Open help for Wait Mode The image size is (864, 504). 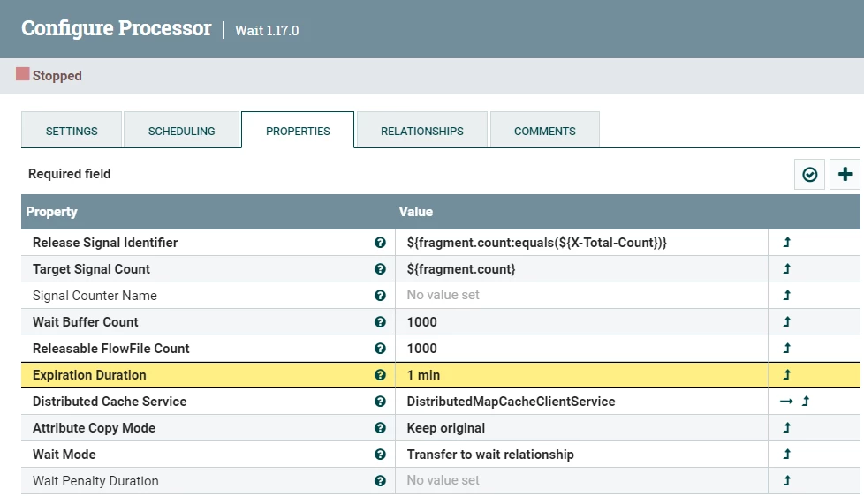pos(380,454)
